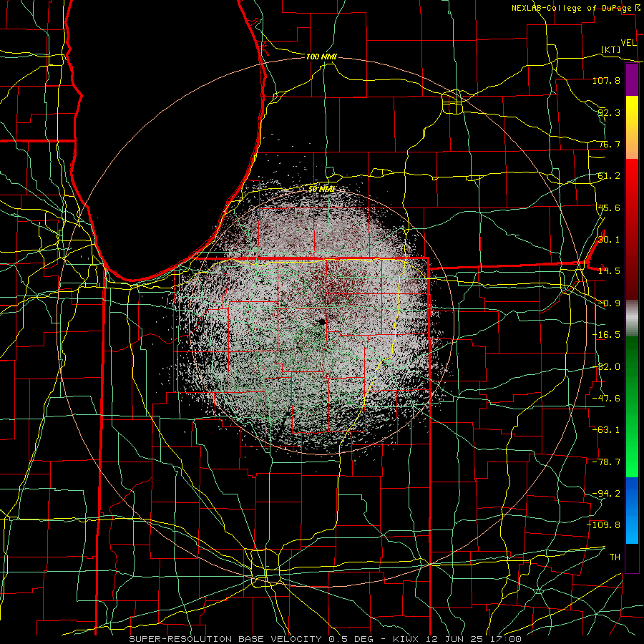This screenshot has height=644, width=644.
Task: Click the black radar site dot at the center
Action: click(323, 321)
